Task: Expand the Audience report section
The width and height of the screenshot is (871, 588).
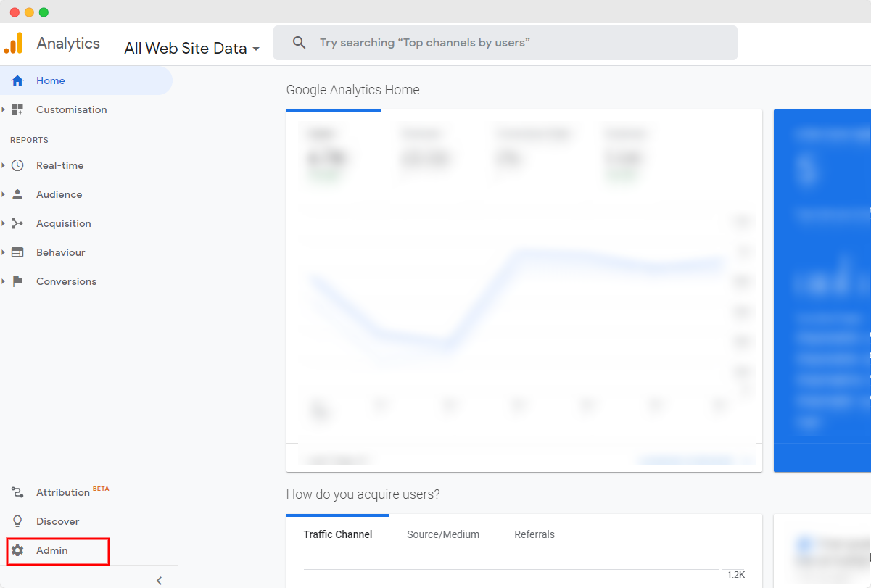Action: (4, 194)
